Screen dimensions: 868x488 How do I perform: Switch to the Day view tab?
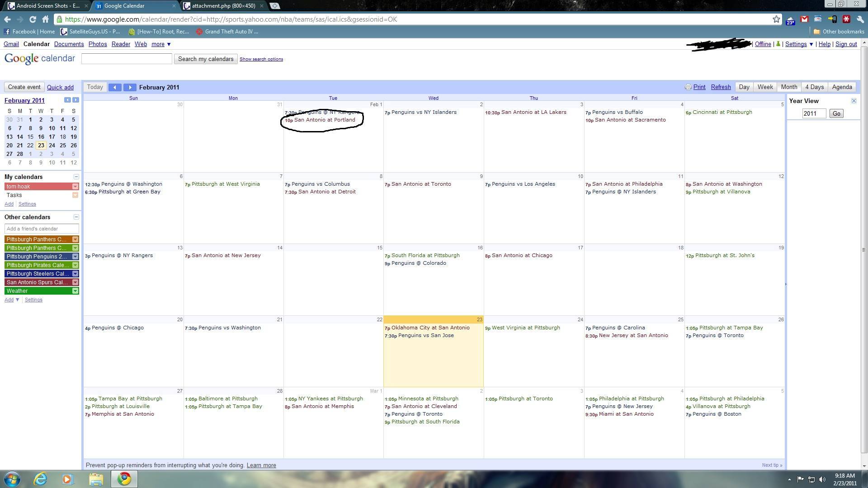pos(744,87)
